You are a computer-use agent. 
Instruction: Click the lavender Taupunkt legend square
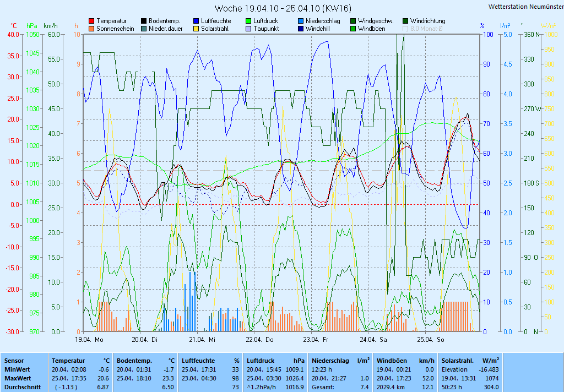[248, 29]
